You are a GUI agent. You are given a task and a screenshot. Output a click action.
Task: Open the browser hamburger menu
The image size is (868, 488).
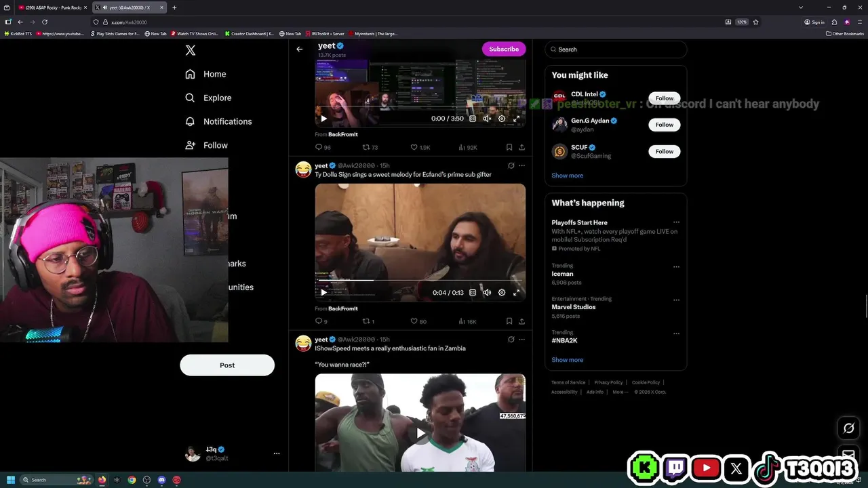859,22
